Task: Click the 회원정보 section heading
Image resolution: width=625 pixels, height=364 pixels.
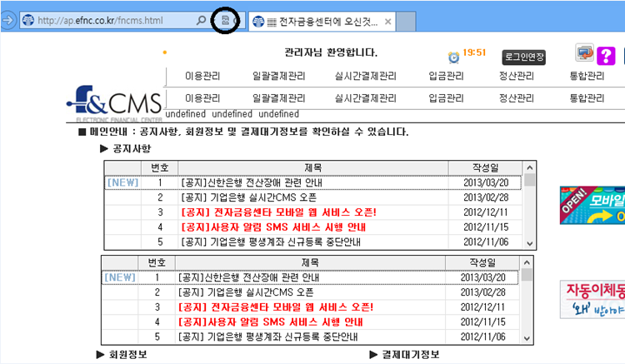Action: coord(128,355)
